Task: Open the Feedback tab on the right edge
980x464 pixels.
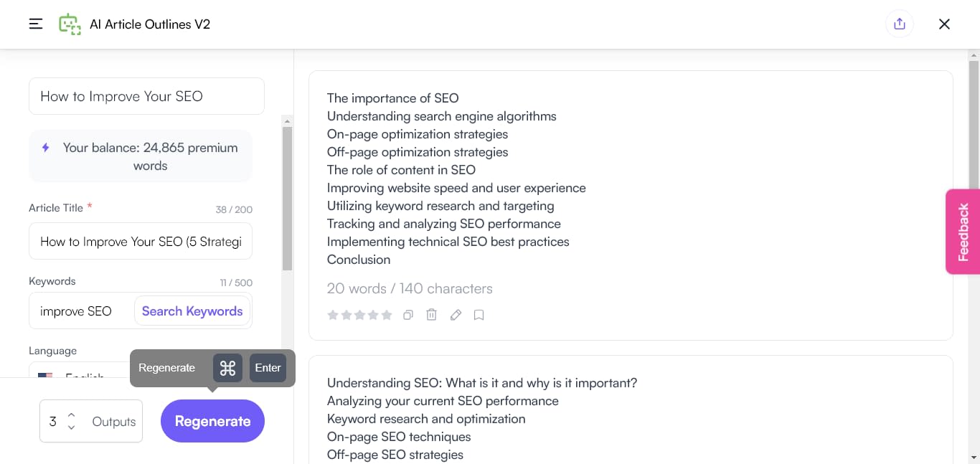Action: [x=962, y=231]
